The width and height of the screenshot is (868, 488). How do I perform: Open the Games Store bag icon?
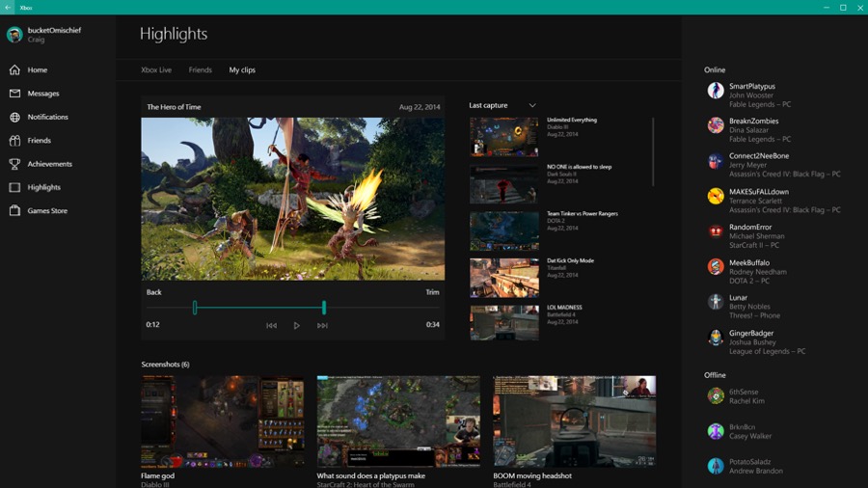pyautogui.click(x=14, y=211)
